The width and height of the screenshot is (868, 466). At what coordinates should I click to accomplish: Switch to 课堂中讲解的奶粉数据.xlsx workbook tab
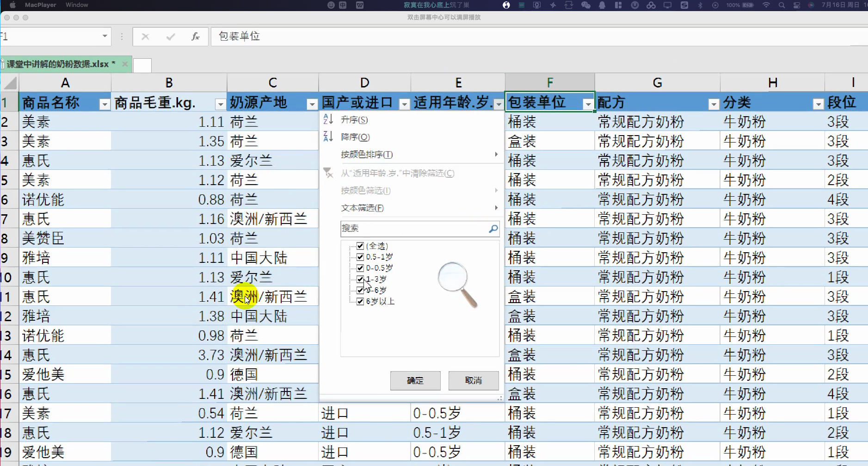61,64
